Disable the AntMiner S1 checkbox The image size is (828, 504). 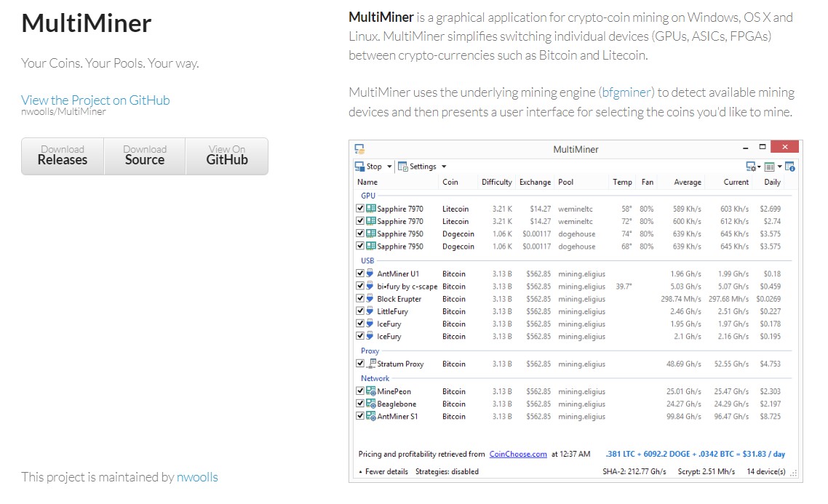pos(360,416)
